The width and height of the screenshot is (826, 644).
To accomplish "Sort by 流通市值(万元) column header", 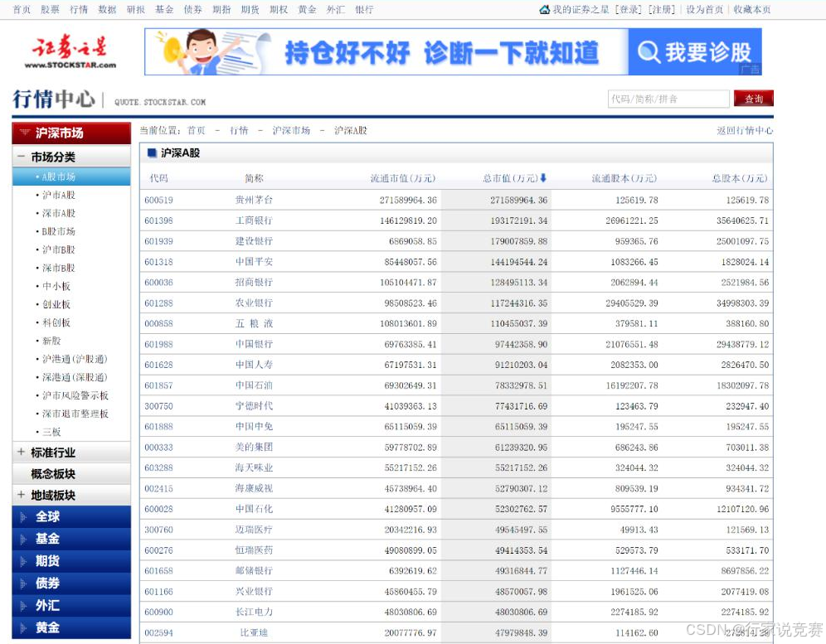I will [x=403, y=178].
